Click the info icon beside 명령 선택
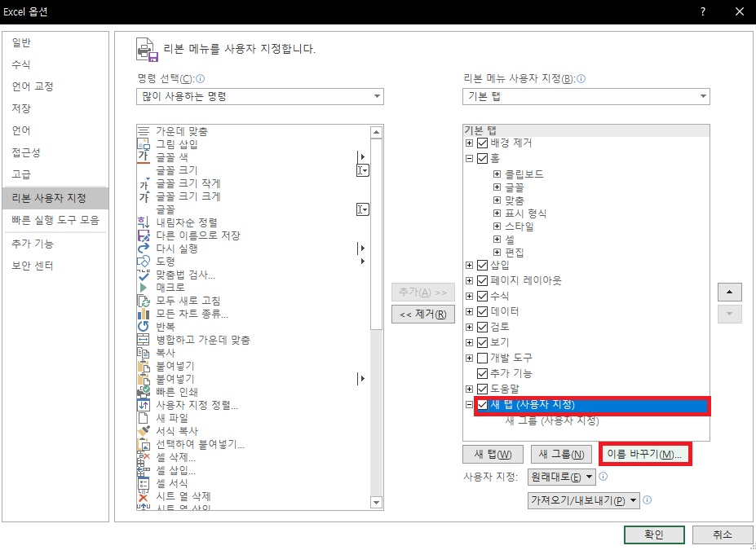 click(x=201, y=78)
